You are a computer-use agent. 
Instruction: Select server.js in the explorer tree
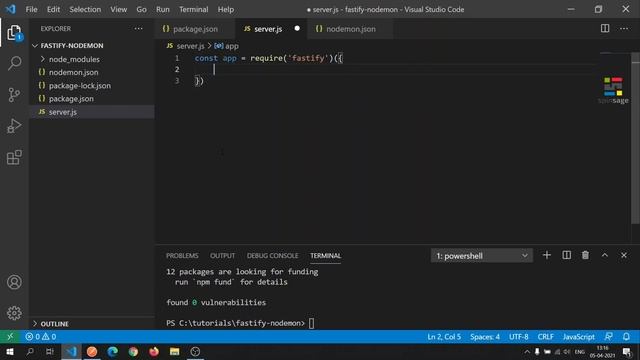point(92,112)
